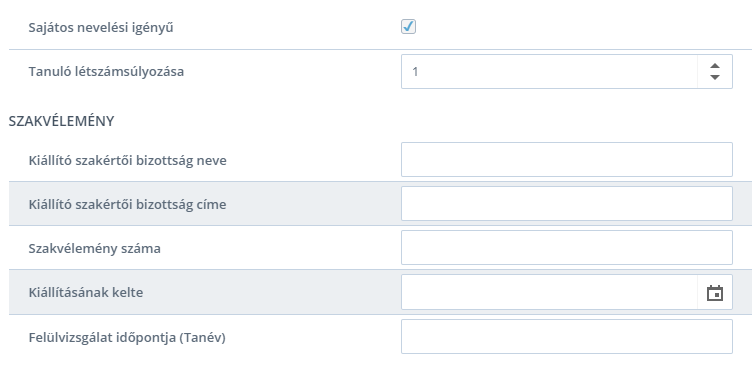Click the Szakvélemény száma label
The height and width of the screenshot is (385, 752).
click(94, 248)
